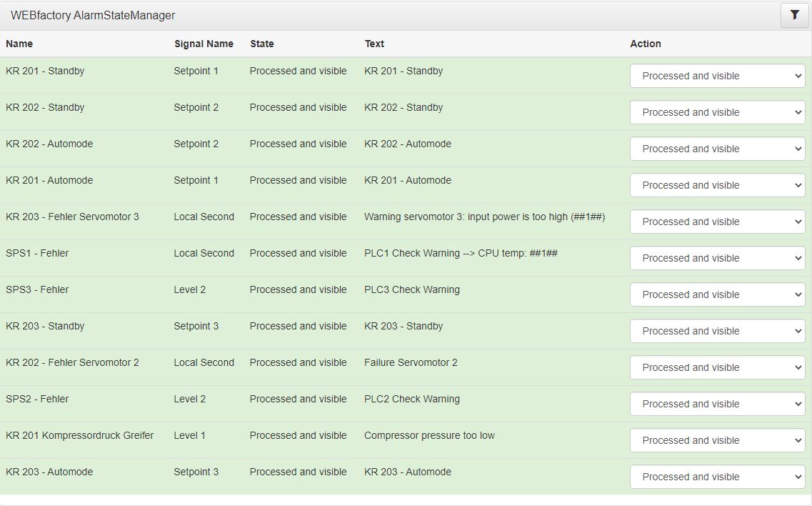Expand Action dropdown for KR 201 - Automode
This screenshot has width=812, height=506.
point(717,185)
